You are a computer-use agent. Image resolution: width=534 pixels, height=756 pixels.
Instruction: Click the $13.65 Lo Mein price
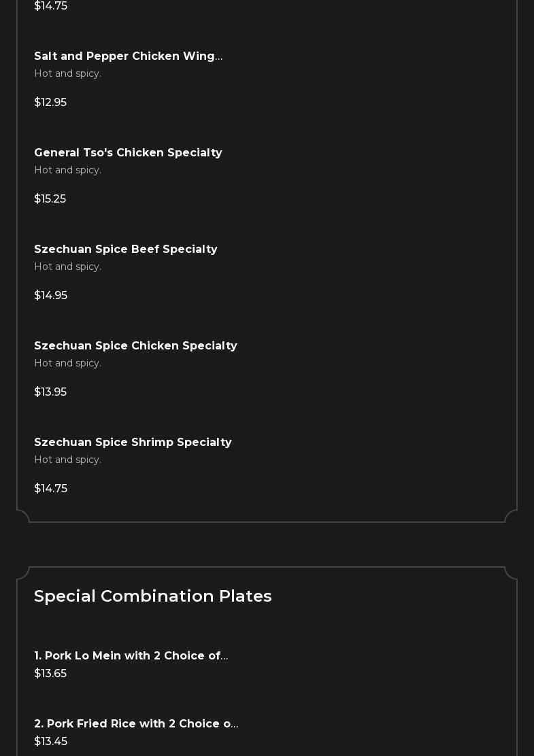50,674
